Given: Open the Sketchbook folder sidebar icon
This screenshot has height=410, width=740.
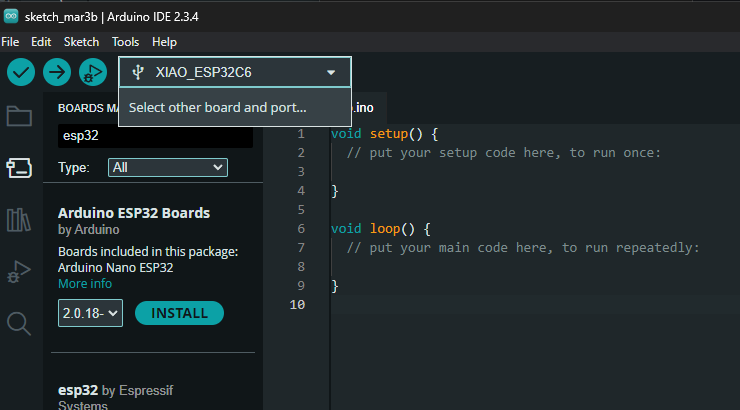Looking at the screenshot, I should (19, 116).
